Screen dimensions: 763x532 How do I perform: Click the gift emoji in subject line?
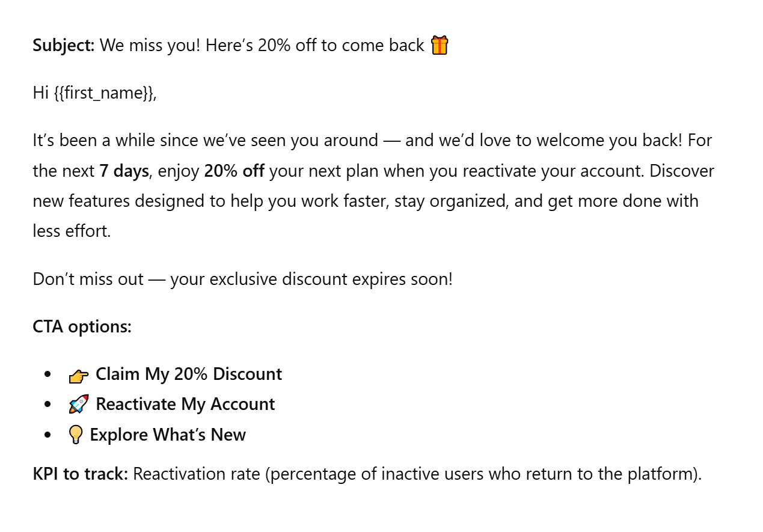(440, 45)
